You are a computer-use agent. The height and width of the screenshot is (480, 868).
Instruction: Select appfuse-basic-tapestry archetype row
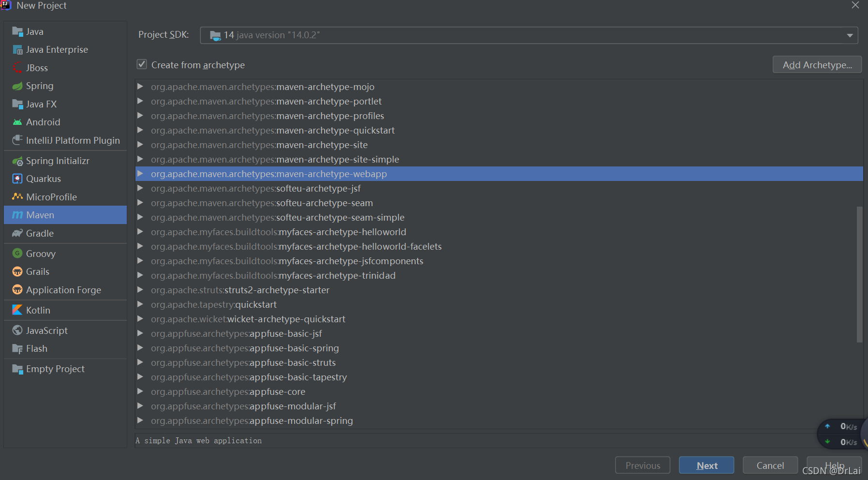pos(499,377)
